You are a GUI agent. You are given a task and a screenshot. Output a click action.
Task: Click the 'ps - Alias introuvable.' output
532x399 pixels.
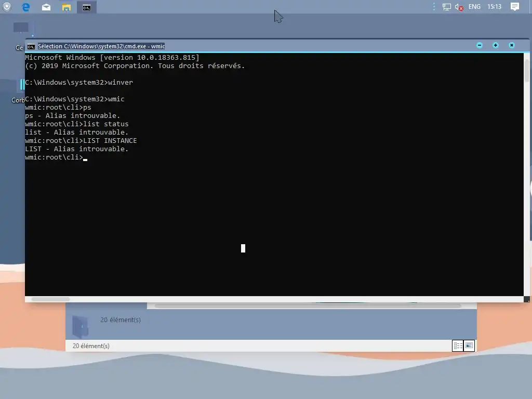pyautogui.click(x=73, y=116)
